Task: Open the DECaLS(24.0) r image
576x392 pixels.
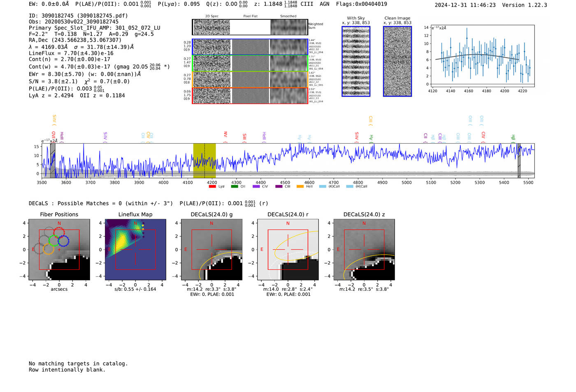Action: (288, 250)
